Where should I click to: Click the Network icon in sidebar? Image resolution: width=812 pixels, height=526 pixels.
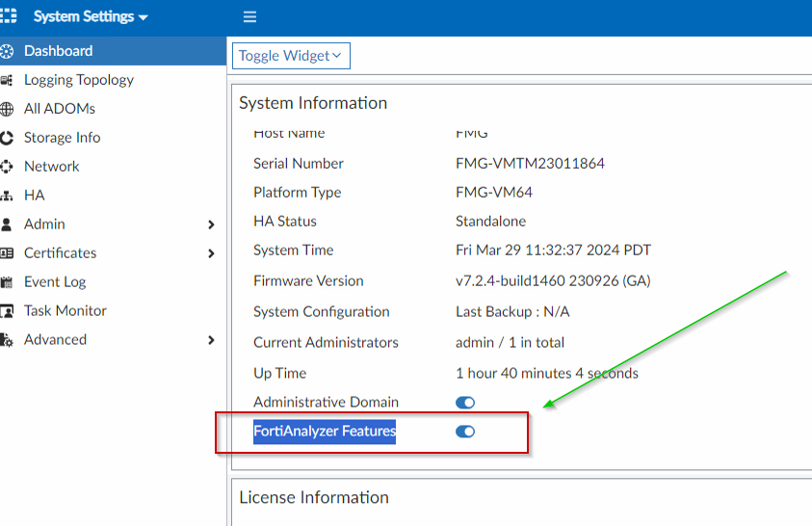pos(7,167)
